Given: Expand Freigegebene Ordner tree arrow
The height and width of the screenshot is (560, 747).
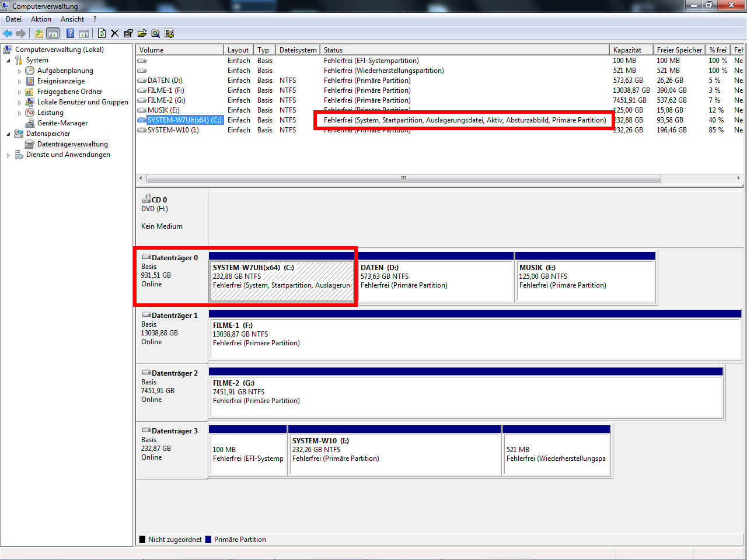Looking at the screenshot, I should point(19,92).
